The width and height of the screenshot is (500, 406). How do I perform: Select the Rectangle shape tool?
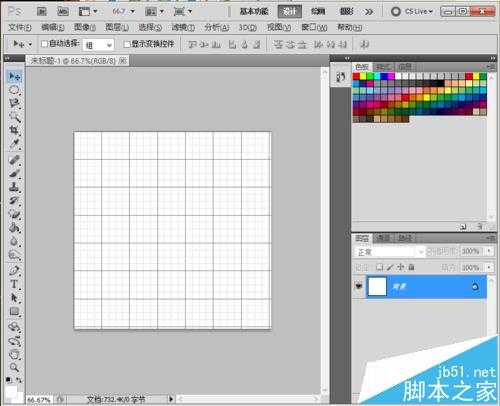14,311
